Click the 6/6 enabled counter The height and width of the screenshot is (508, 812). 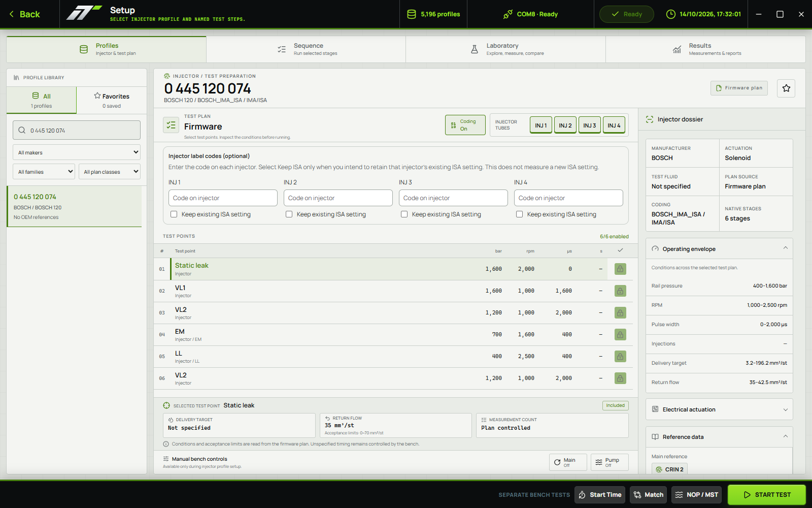click(x=614, y=236)
